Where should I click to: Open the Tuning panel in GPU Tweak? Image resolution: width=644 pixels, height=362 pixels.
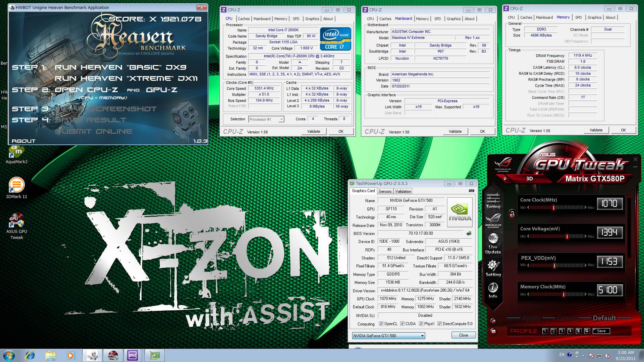[x=493, y=201]
